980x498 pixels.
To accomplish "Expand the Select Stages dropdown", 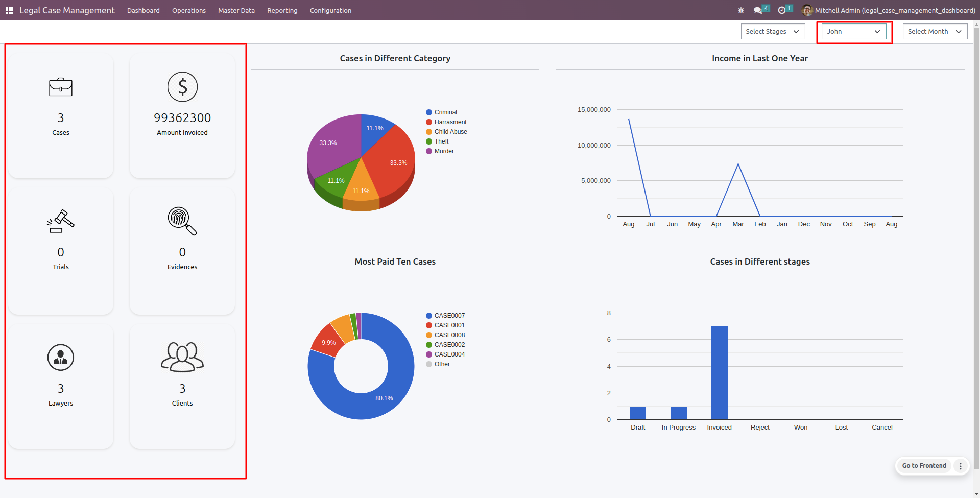I will [x=773, y=32].
